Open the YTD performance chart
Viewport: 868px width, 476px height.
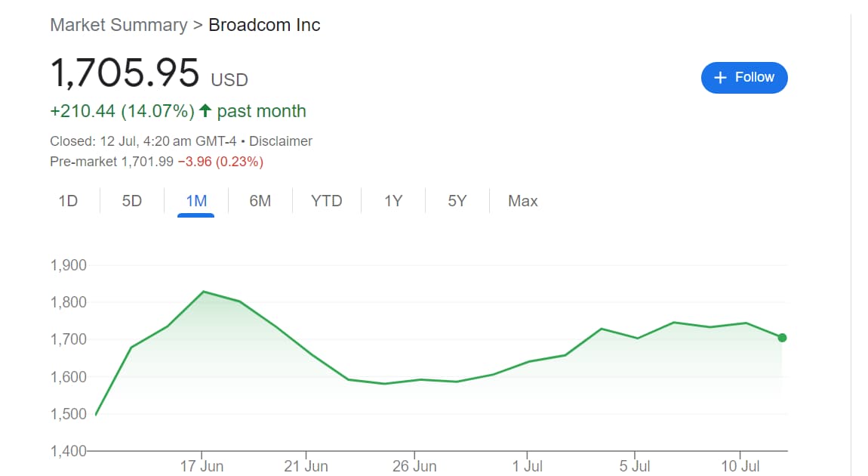point(326,201)
